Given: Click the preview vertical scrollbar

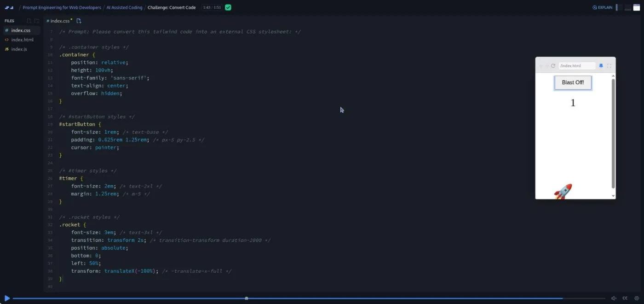Looking at the screenshot, I should [x=613, y=134].
